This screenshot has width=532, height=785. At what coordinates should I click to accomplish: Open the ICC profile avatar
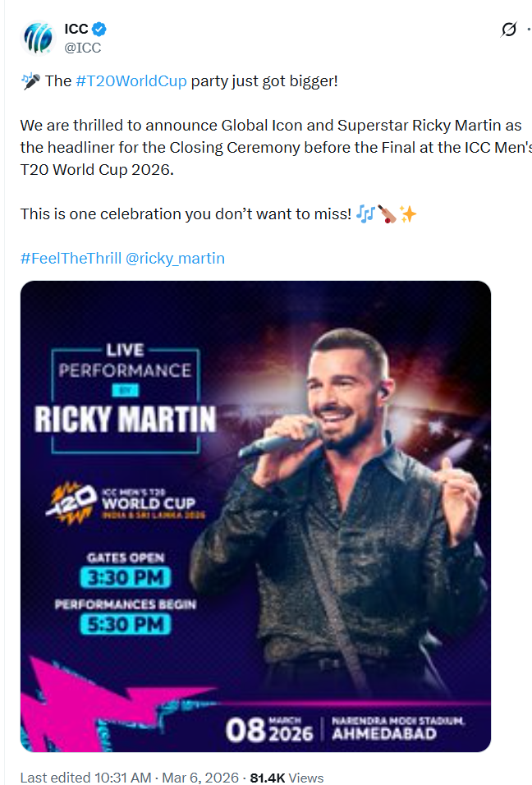point(39,38)
